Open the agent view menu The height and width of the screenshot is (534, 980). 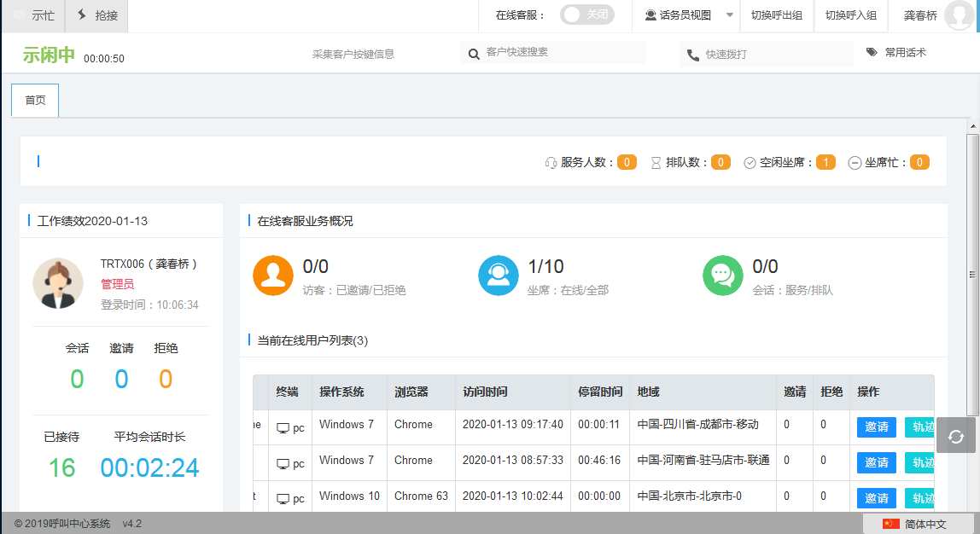(679, 15)
